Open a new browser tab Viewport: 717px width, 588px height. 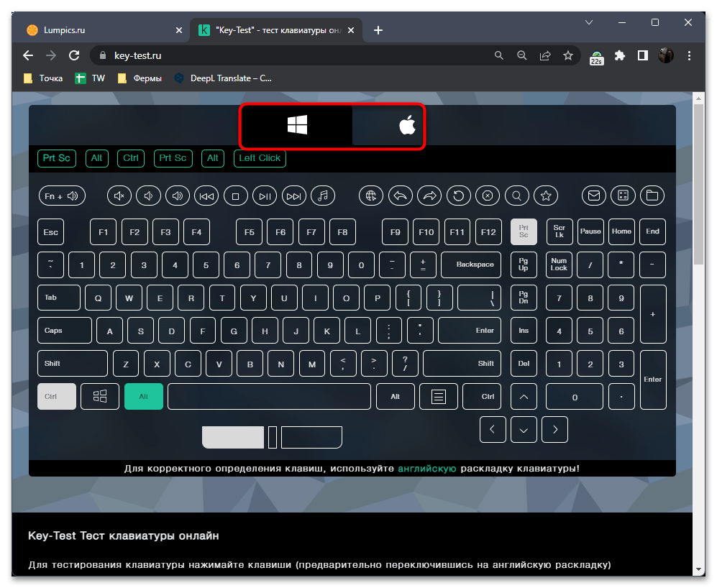pyautogui.click(x=378, y=30)
